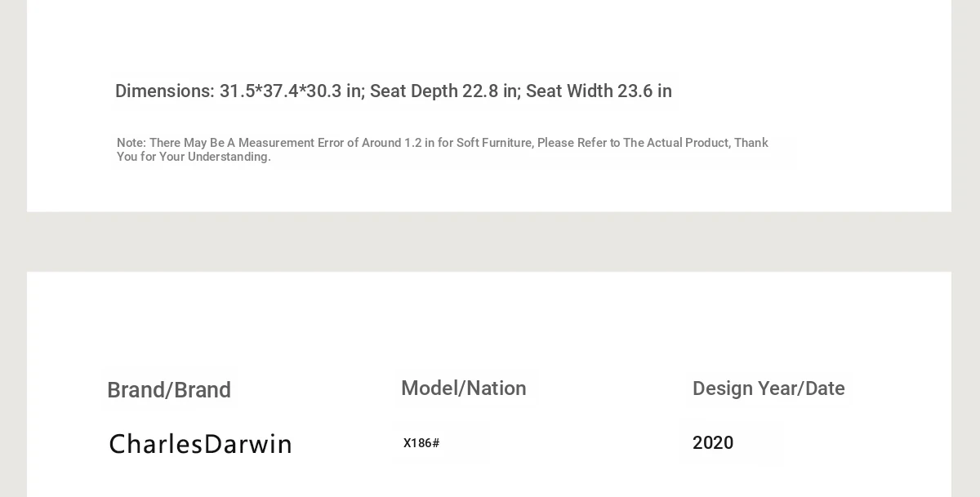Click the 2020 design year value
Image resolution: width=980 pixels, height=497 pixels.
[x=713, y=443]
